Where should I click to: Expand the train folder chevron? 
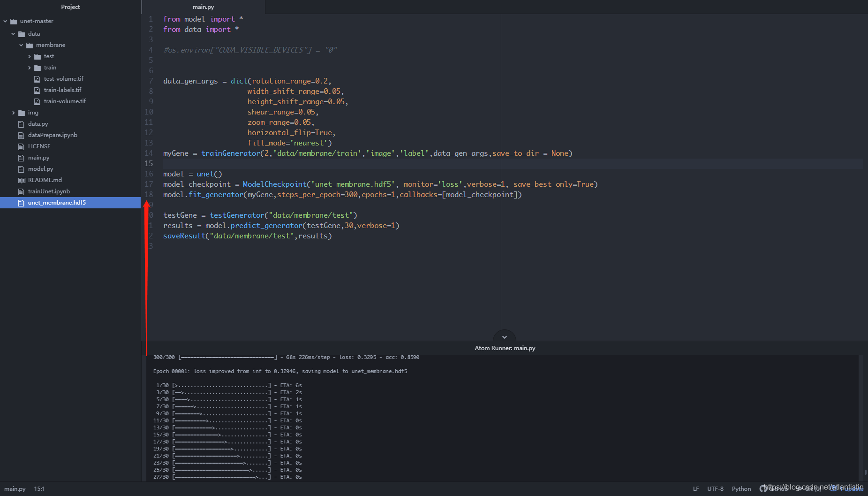pos(29,68)
